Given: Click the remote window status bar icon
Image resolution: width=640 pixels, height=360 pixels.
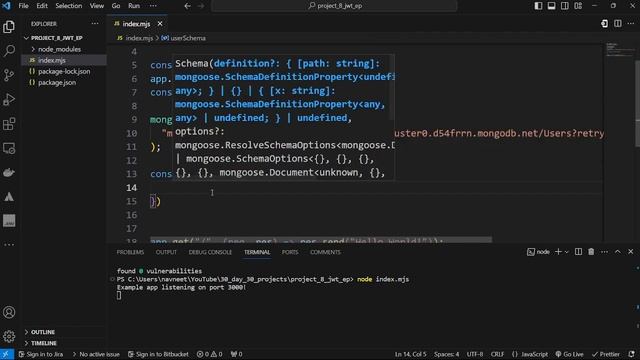Looking at the screenshot, I should click(6, 354).
